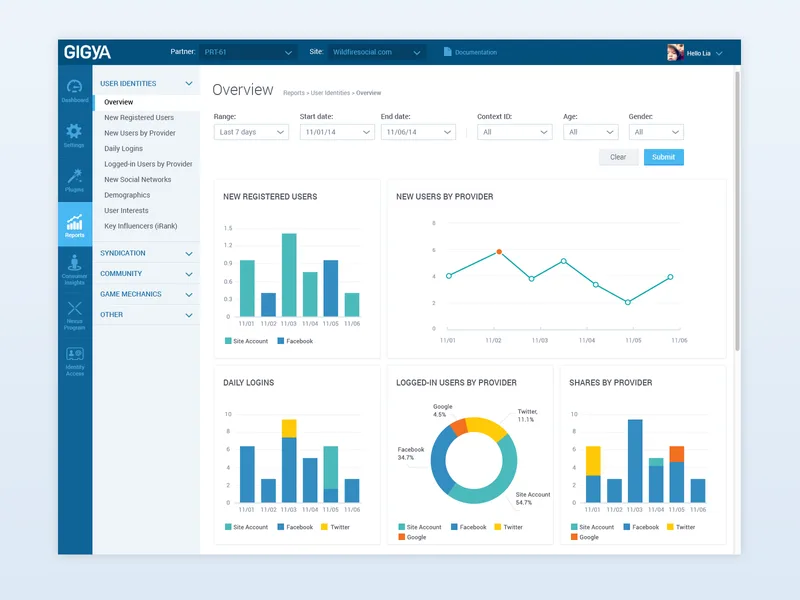Toggle Google legend in Logged-in Users chart

click(412, 537)
